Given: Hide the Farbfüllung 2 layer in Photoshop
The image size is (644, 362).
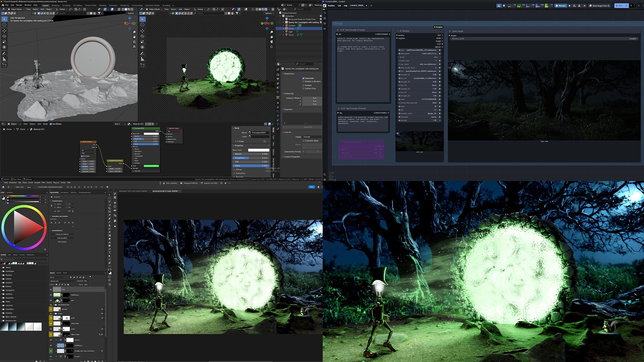Looking at the screenshot, I should coord(51,295).
